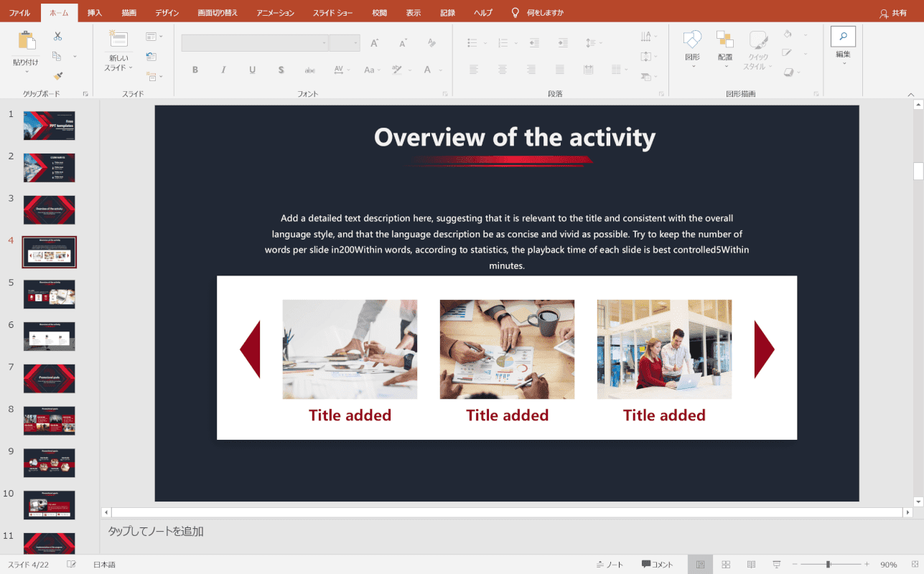The width and height of the screenshot is (924, 574).
Task: Clear all formatting eraser icon
Action: (431, 43)
